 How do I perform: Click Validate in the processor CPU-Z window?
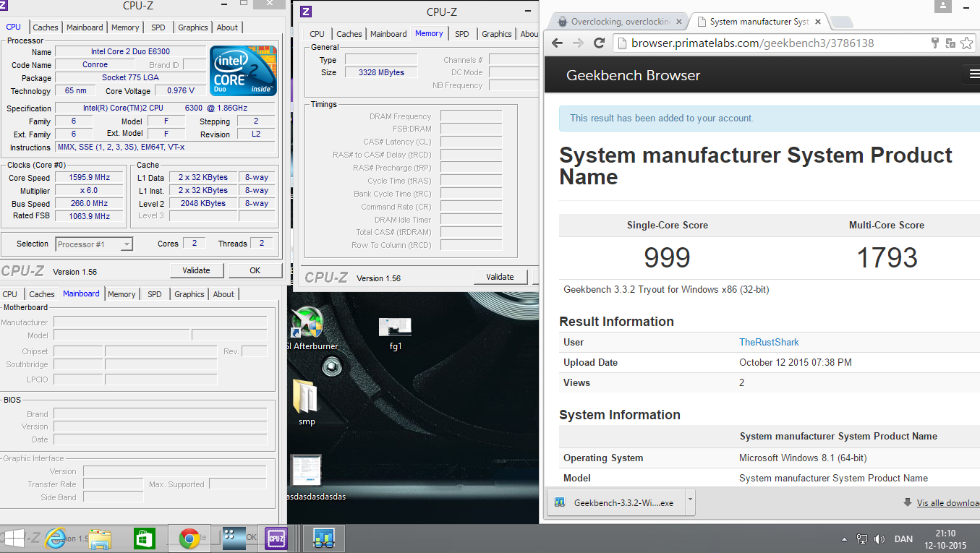tap(196, 270)
